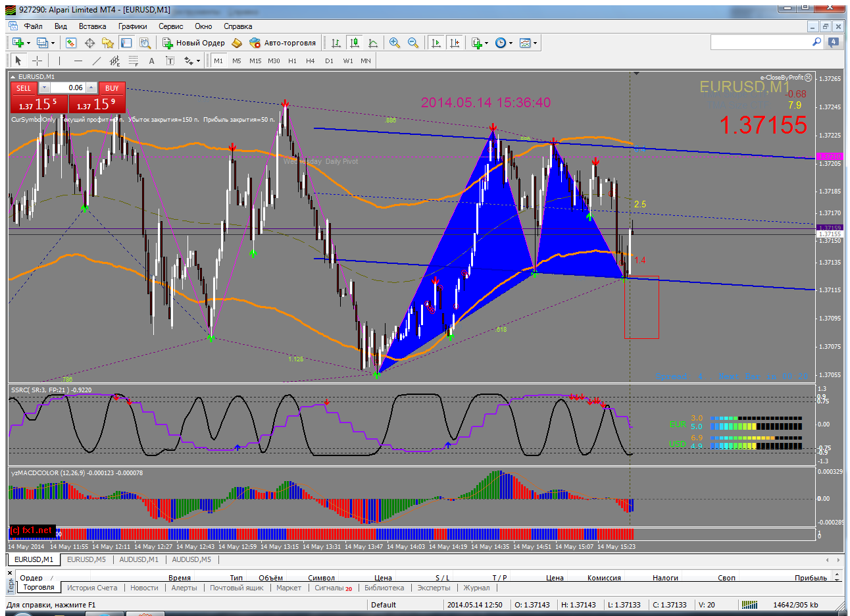Select the crosshair tool
Viewport: 850px width, 616px height.
tap(37, 61)
